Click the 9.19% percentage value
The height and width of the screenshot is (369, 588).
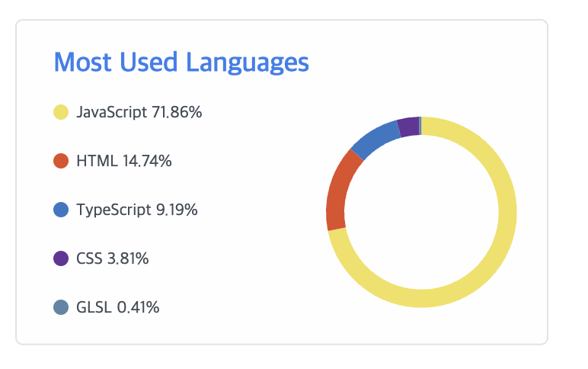point(177,210)
